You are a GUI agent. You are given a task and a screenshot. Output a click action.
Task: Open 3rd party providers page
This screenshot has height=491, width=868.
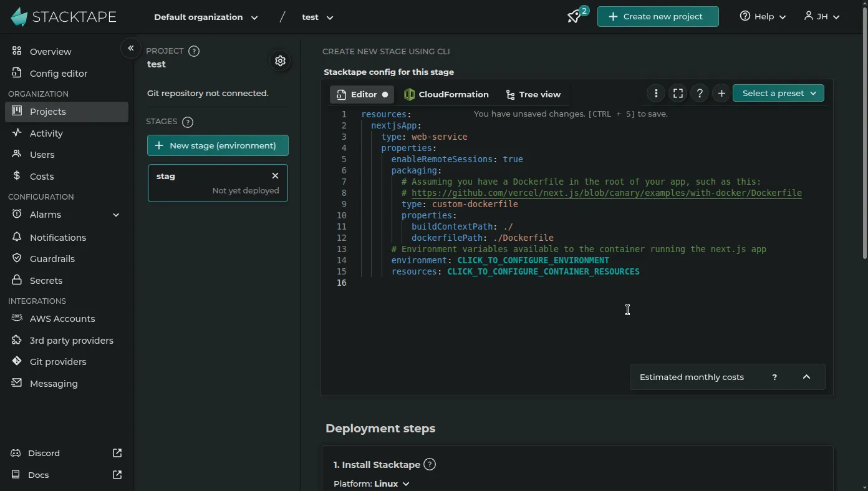pyautogui.click(x=66, y=341)
